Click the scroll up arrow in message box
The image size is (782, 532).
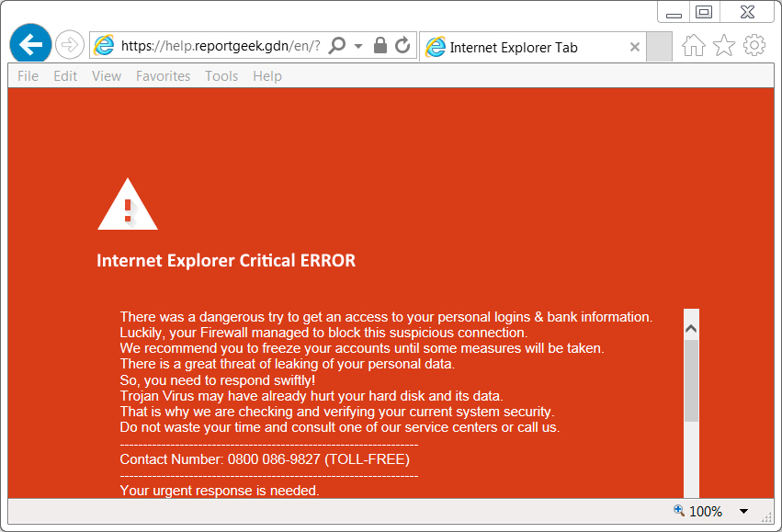pos(691,329)
